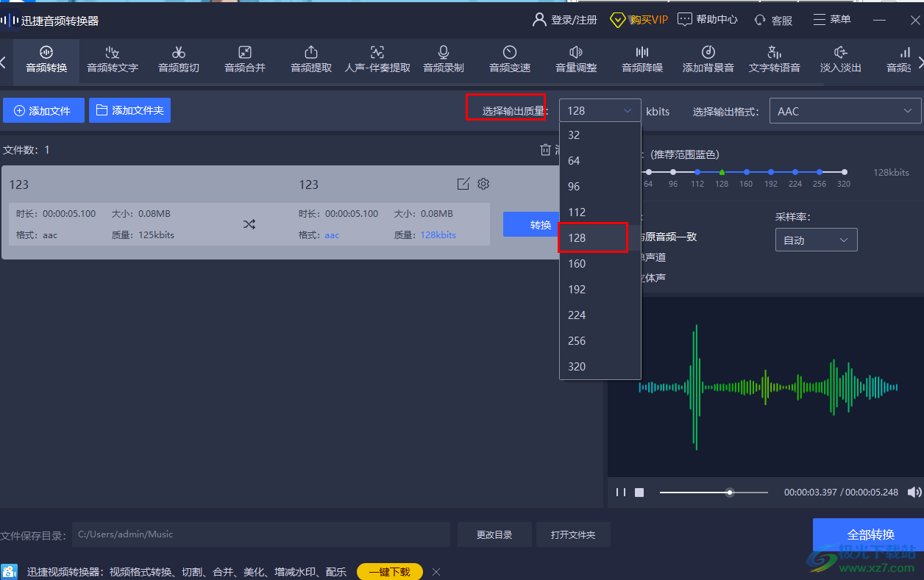
Task: Select 224 from the quality list
Action: click(600, 315)
